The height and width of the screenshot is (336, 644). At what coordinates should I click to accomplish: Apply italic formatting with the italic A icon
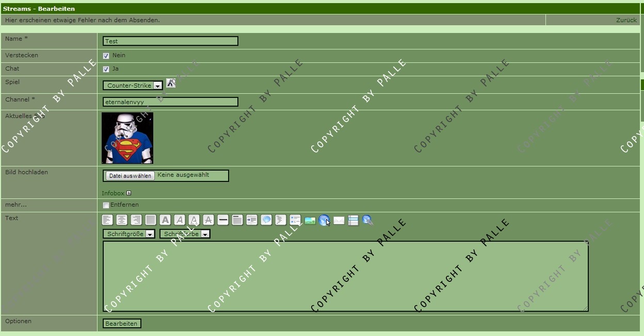[180, 220]
